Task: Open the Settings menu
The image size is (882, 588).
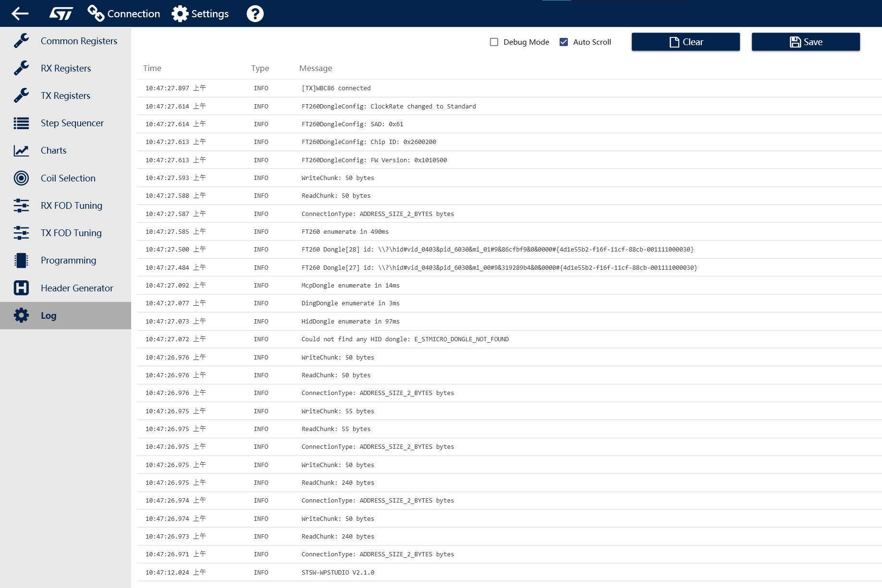Action: click(x=200, y=13)
